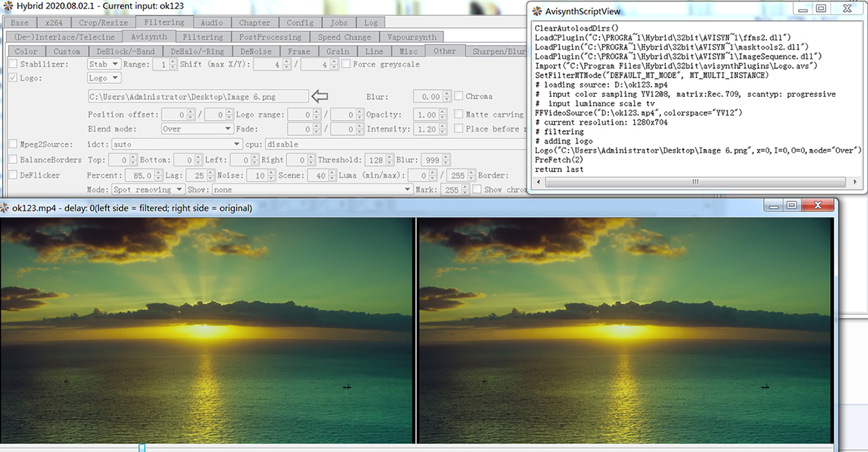Uncheck the Logo filter checkbox

point(13,79)
